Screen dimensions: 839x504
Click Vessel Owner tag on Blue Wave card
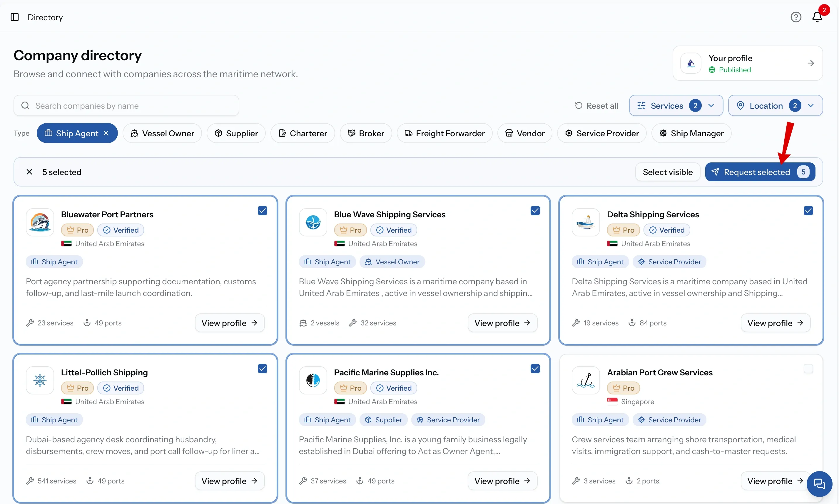point(392,262)
